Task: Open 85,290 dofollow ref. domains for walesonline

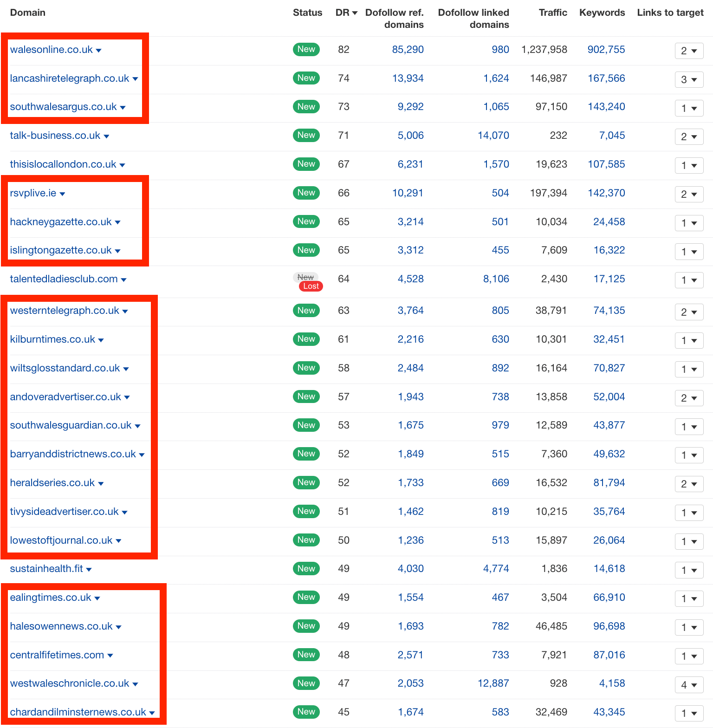Action: [408, 50]
